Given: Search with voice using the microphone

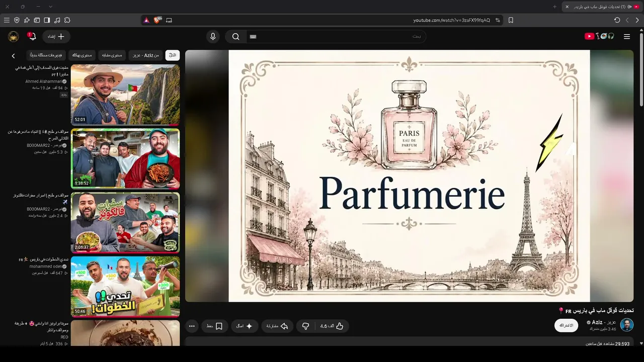Looking at the screenshot, I should [x=213, y=36].
